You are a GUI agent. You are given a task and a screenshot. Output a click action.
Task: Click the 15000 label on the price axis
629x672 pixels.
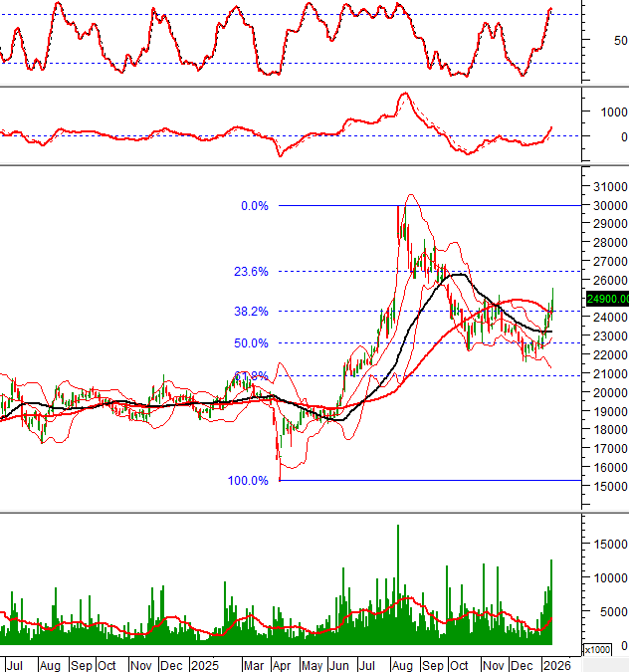coord(610,487)
